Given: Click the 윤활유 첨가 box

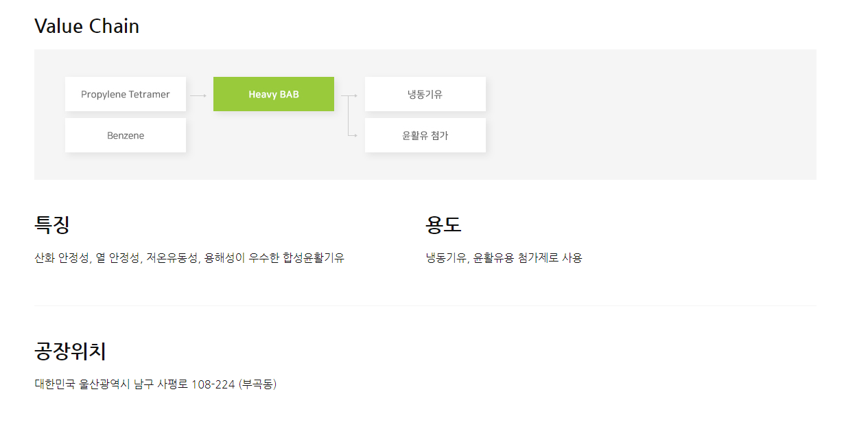Looking at the screenshot, I should [425, 135].
